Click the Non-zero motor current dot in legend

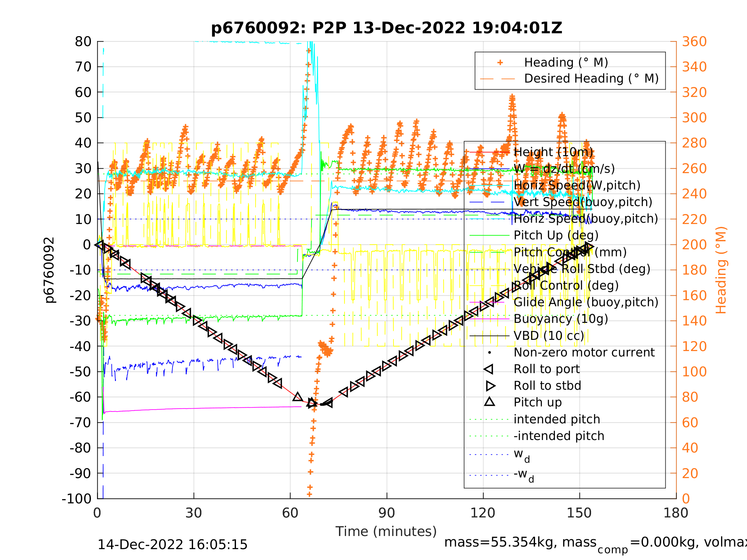pos(489,353)
